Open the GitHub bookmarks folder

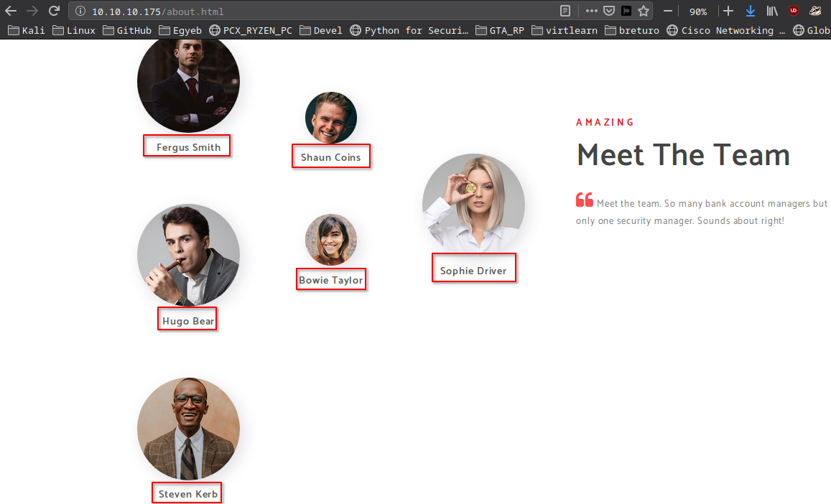[x=127, y=30]
